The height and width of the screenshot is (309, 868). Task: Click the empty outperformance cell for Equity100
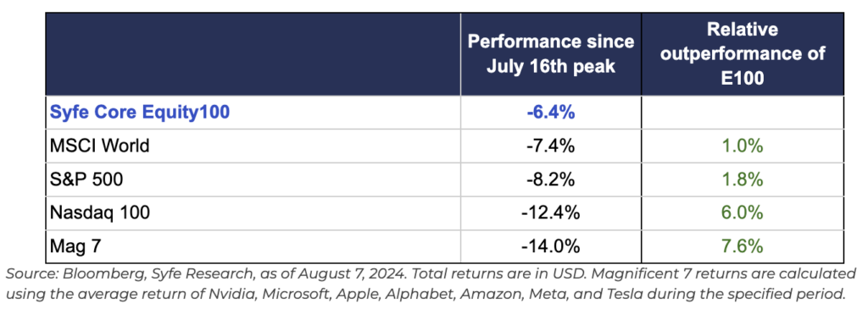[x=743, y=113]
